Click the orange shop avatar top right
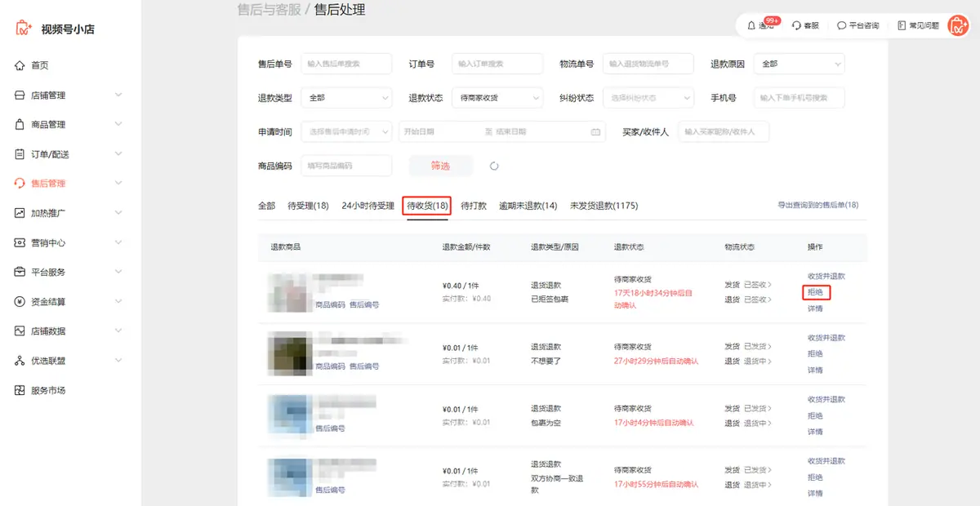This screenshot has height=506, width=980. pyautogui.click(x=957, y=25)
